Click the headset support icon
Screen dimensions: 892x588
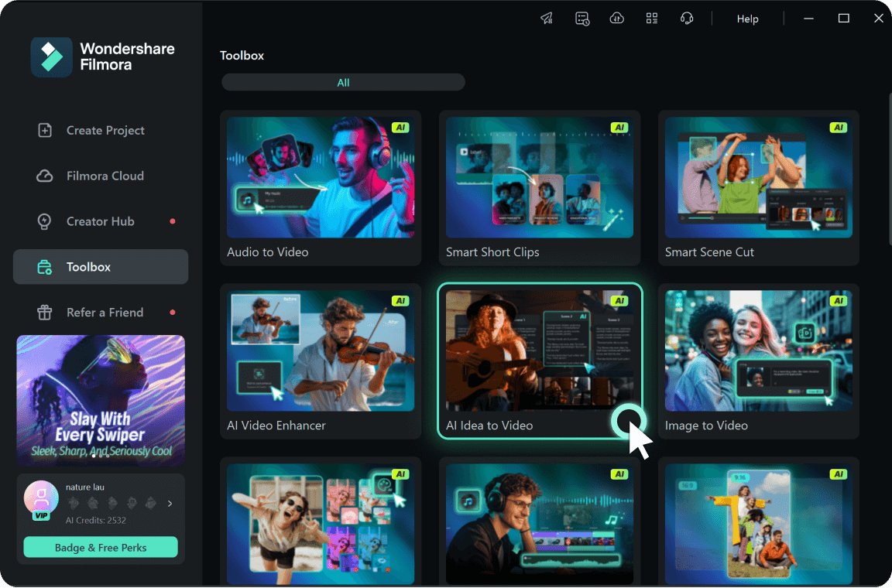tap(687, 19)
